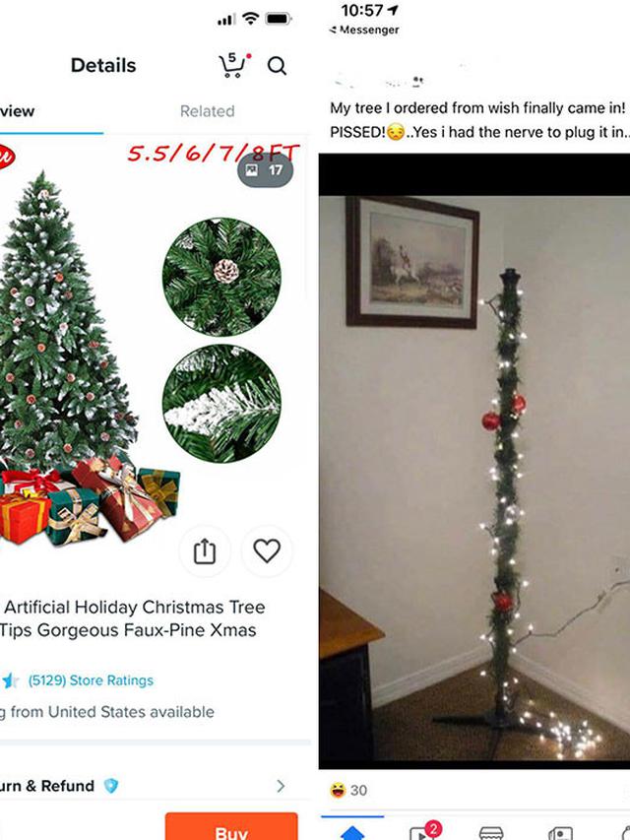Open the laughing reaction count of 30
This screenshot has width=630, height=840.
click(348, 790)
